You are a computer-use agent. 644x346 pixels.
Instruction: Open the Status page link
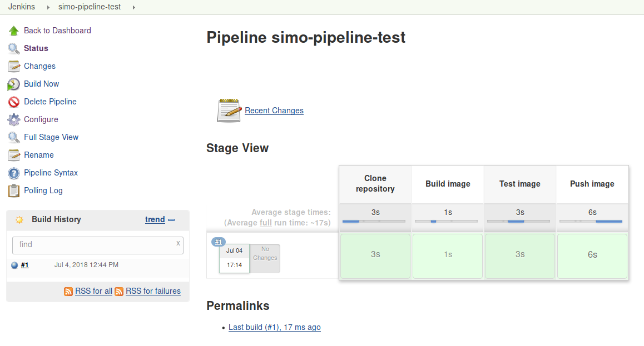coord(36,48)
